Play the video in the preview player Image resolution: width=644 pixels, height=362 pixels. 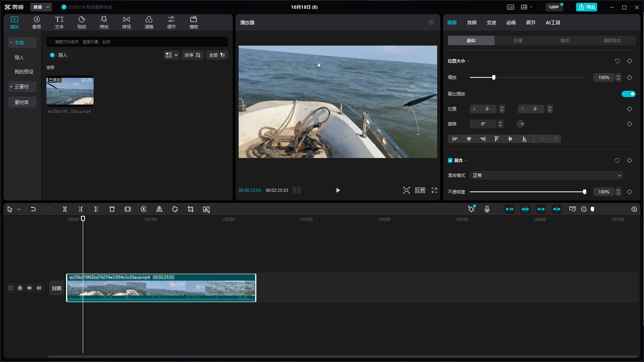coord(338,190)
